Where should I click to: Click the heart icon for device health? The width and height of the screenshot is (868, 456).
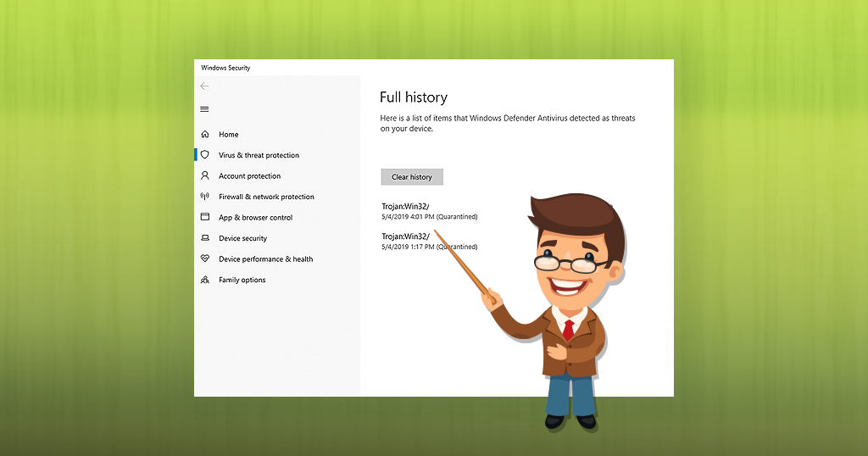[x=204, y=259]
